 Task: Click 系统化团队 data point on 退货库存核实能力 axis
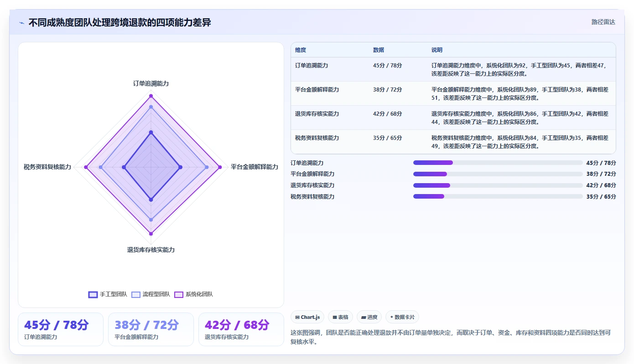coord(151,234)
